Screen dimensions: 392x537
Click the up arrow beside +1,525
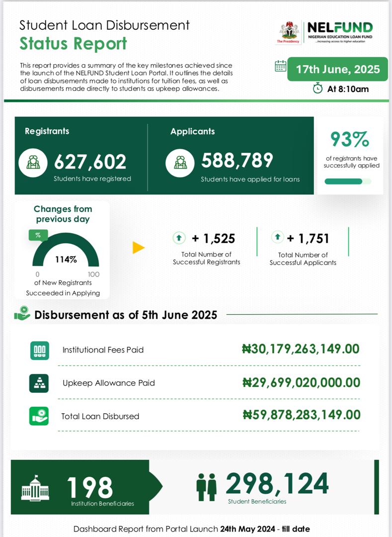click(x=179, y=238)
